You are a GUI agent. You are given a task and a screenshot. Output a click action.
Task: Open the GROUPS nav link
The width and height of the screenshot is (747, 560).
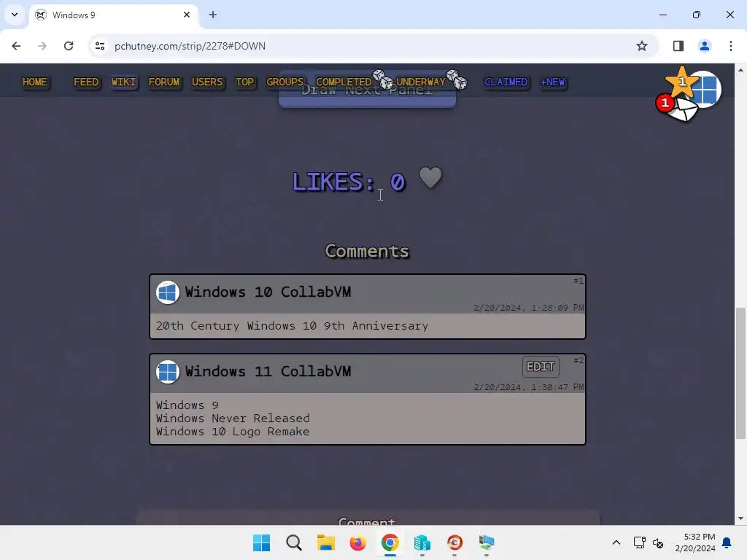pos(285,82)
